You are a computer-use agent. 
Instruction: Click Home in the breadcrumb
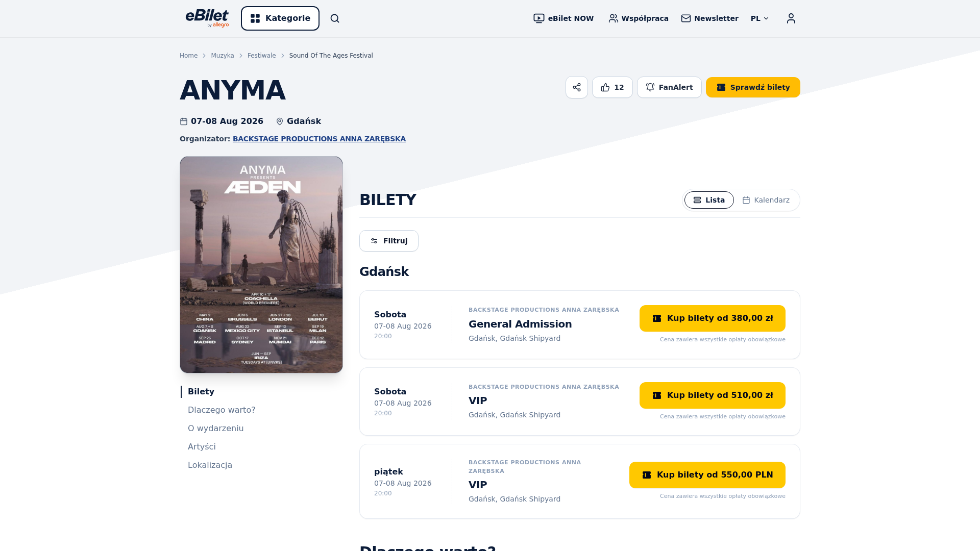coord(188,56)
